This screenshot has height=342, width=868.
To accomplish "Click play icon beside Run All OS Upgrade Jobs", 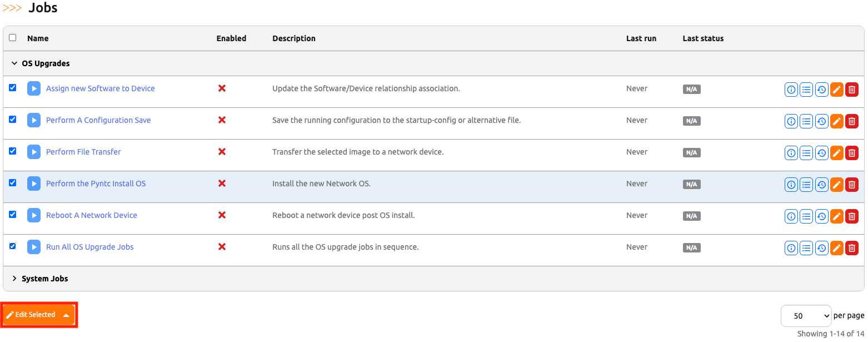I will click(x=34, y=247).
